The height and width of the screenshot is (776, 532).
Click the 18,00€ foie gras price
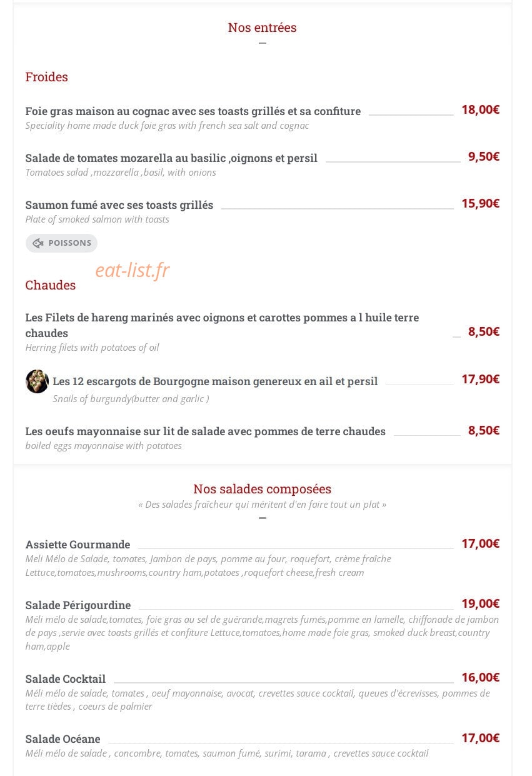480,110
